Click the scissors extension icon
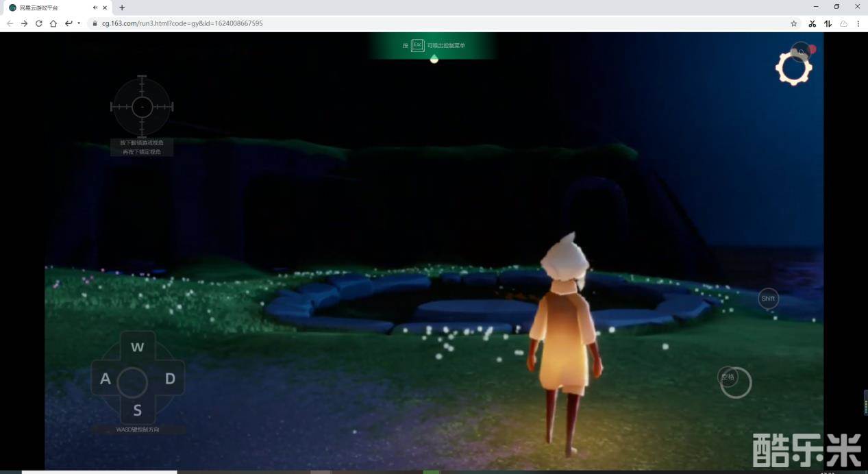868x474 pixels. click(x=812, y=23)
